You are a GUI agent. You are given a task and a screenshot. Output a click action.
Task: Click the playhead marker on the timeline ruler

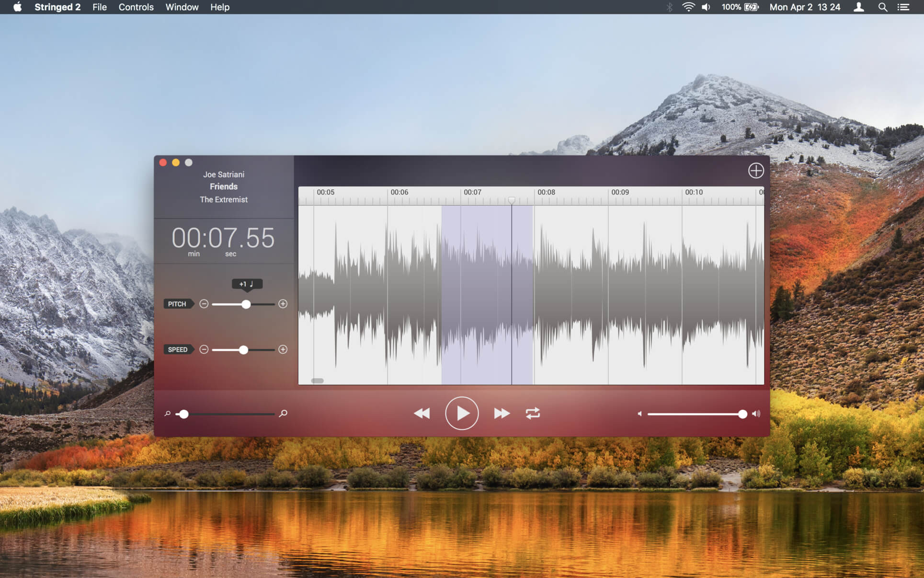click(x=512, y=200)
